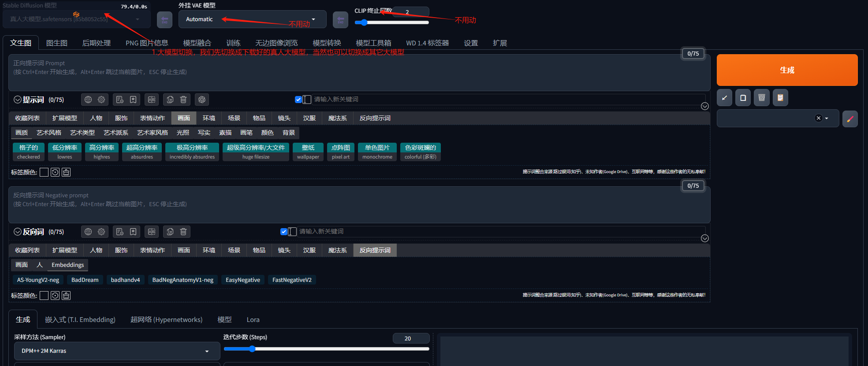Open 设置 tab
The height and width of the screenshot is (366, 868).
pyautogui.click(x=471, y=43)
